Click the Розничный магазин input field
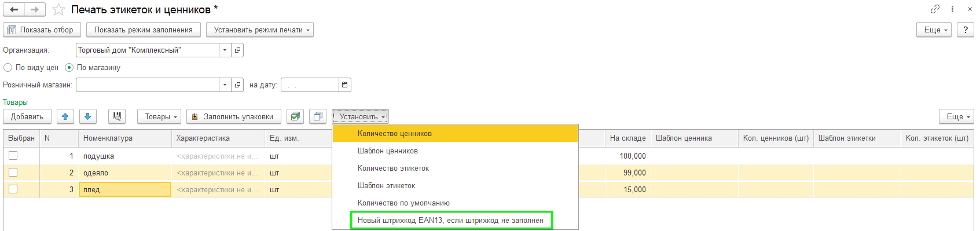 click(148, 85)
